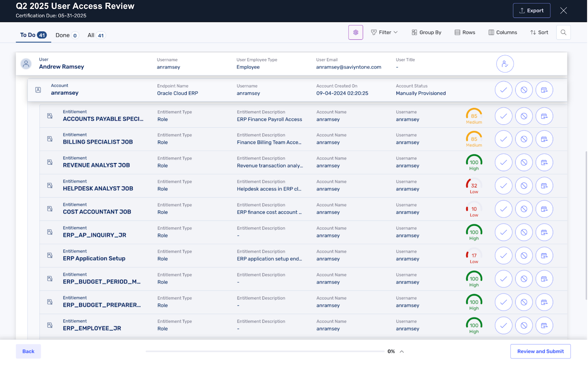Revoke the BILLING SPECIALIST JOB entitlement

pos(524,139)
